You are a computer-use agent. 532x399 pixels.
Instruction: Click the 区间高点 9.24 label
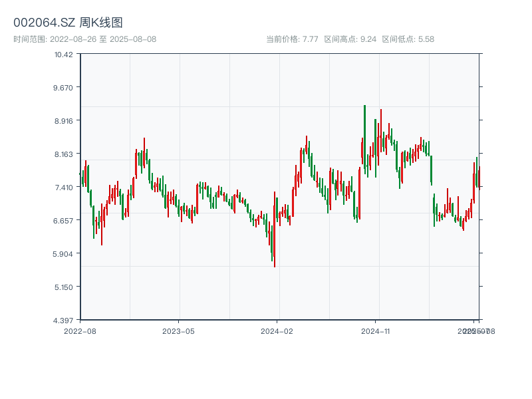(350, 39)
